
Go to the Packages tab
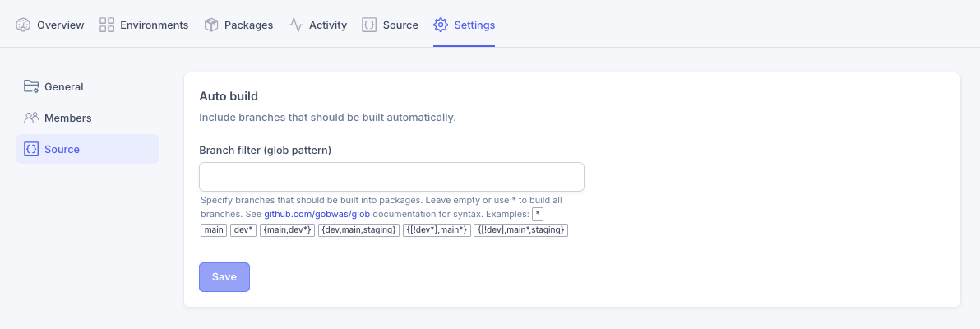[x=238, y=25]
